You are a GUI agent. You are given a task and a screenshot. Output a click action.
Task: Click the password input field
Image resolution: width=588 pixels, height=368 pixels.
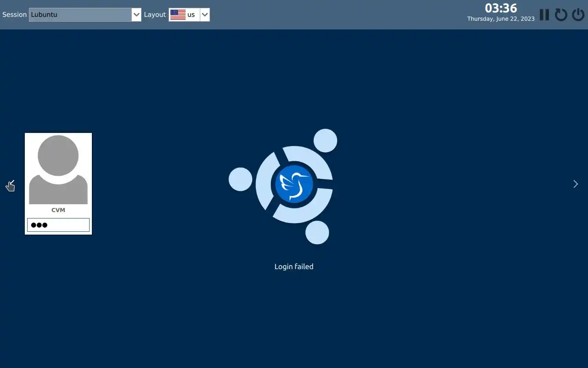pos(58,225)
